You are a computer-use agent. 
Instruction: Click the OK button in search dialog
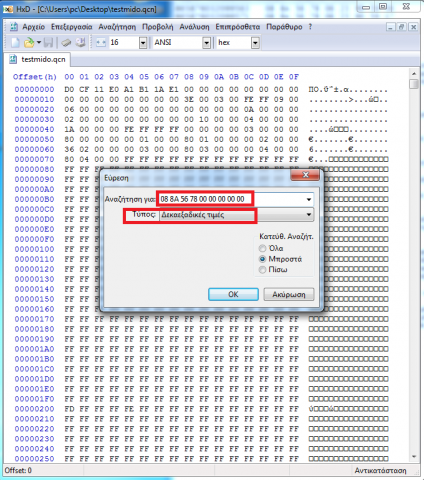[x=233, y=294]
